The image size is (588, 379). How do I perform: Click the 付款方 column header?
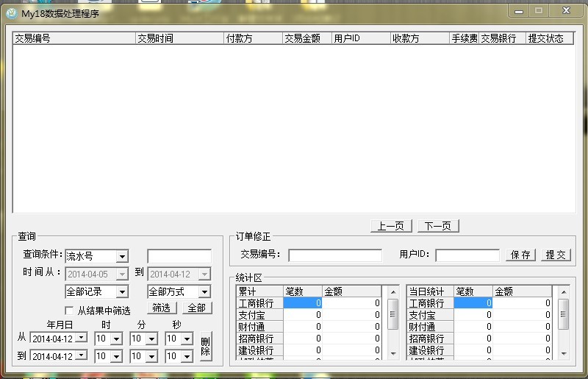point(253,38)
